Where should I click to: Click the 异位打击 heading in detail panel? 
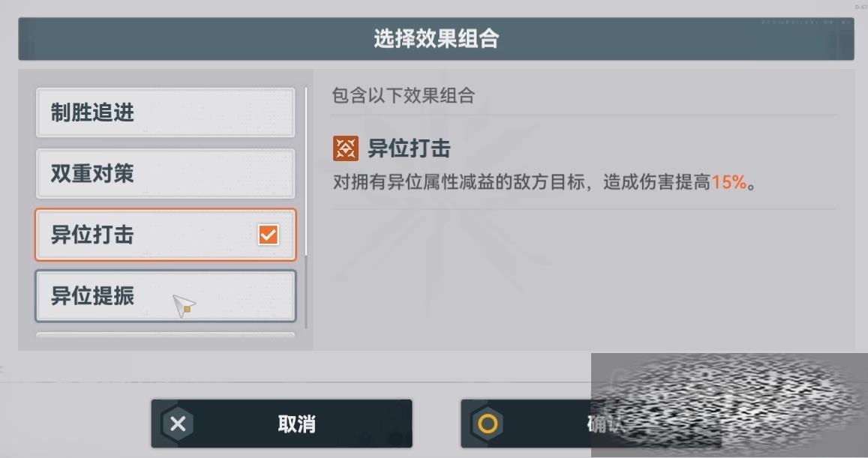tap(409, 148)
